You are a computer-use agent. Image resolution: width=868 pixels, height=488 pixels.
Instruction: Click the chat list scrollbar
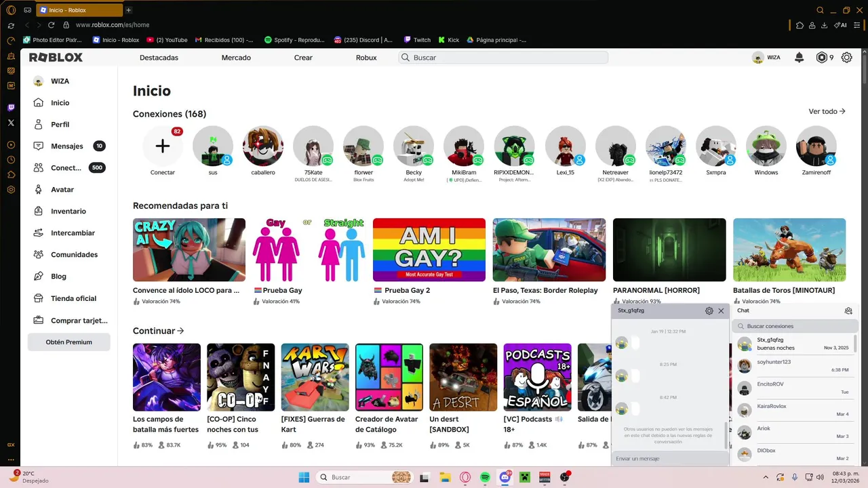[x=854, y=343]
